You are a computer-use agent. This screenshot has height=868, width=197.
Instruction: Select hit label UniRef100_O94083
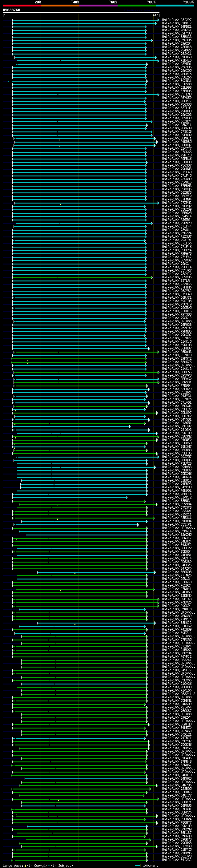[176, 467]
